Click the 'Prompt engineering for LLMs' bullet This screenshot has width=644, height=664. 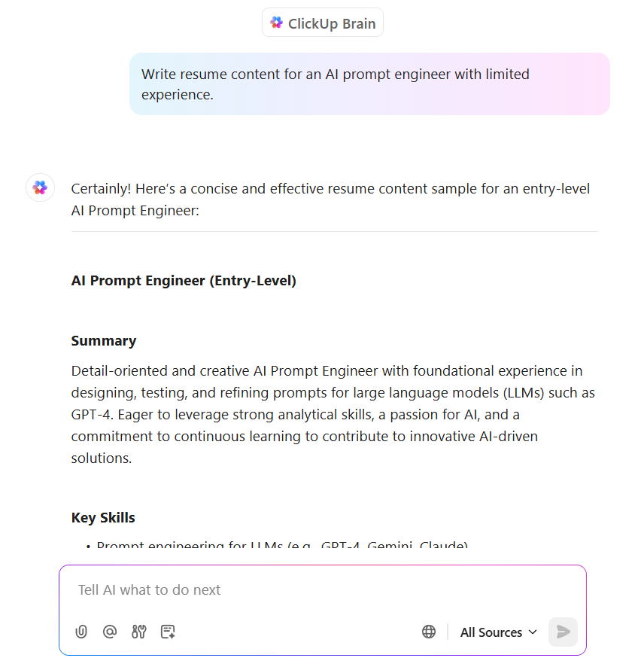click(x=282, y=544)
